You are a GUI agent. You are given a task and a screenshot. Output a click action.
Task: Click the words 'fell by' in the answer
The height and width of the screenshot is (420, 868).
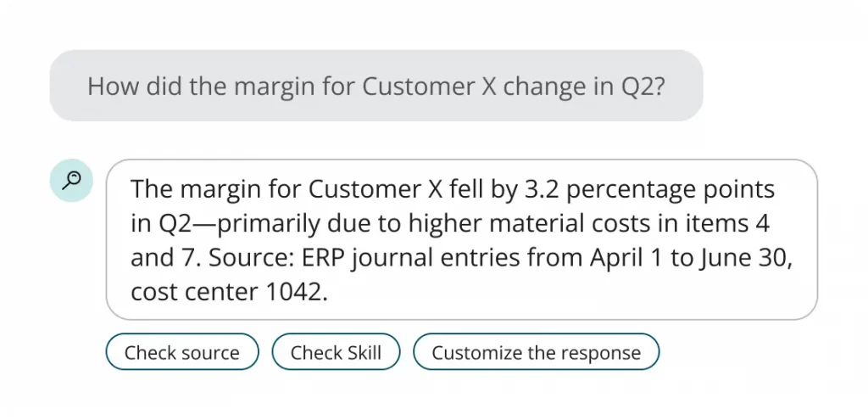point(481,189)
